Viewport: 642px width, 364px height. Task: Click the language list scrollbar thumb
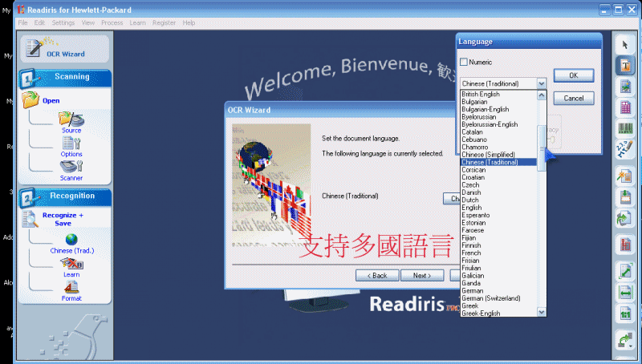coord(541,148)
